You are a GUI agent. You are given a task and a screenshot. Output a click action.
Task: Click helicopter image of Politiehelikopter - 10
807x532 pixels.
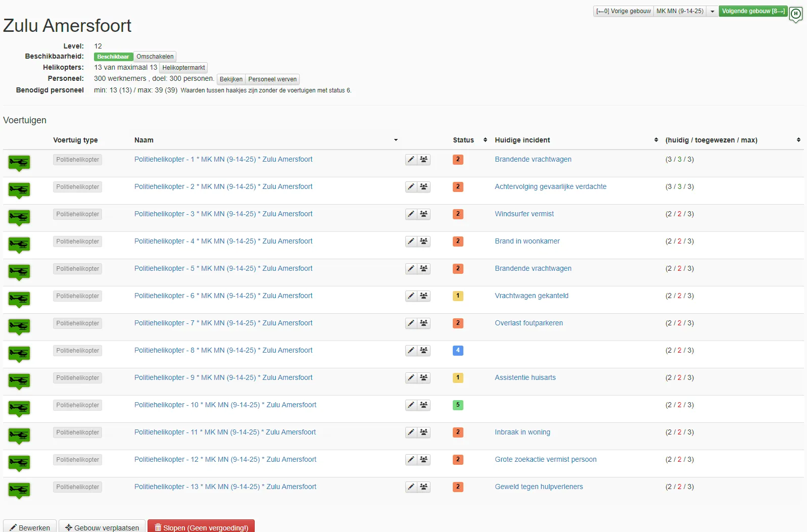click(19, 409)
